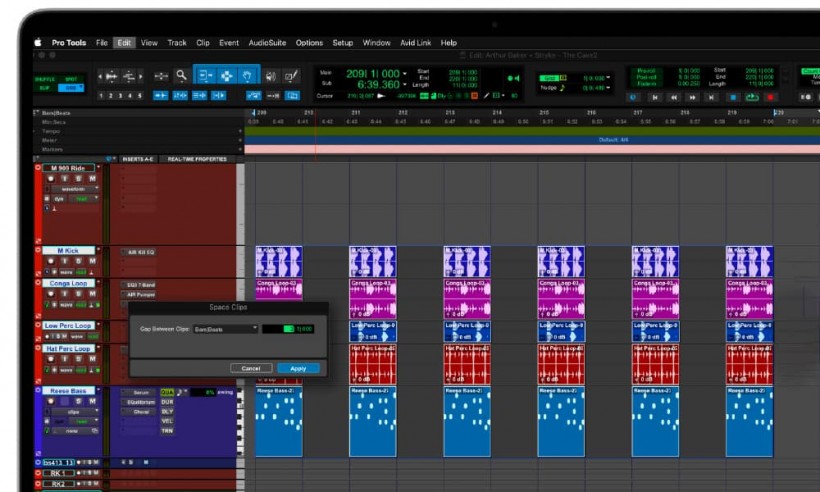
Task: Solo the M Kick track
Action: point(78,261)
